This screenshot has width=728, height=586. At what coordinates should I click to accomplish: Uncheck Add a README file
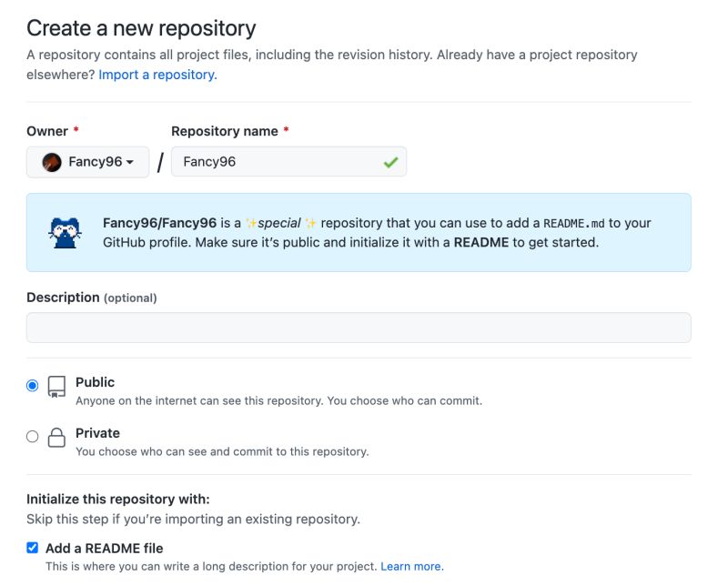[x=32, y=548]
